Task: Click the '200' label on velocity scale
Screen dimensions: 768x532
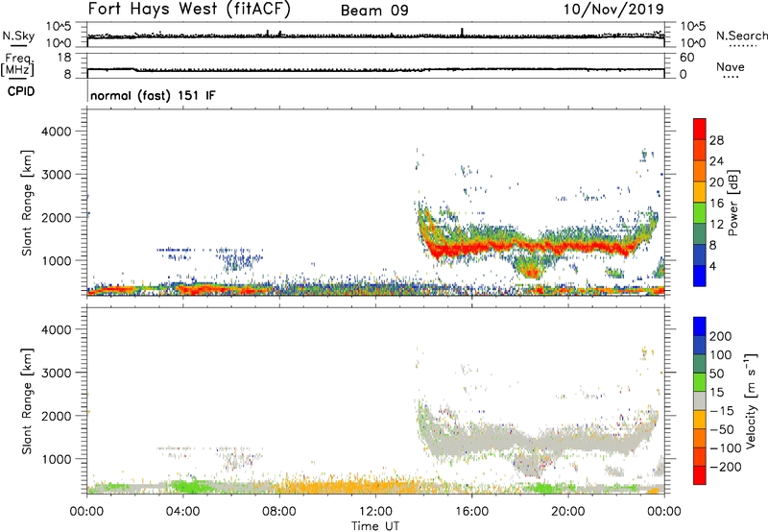Action: coord(721,336)
